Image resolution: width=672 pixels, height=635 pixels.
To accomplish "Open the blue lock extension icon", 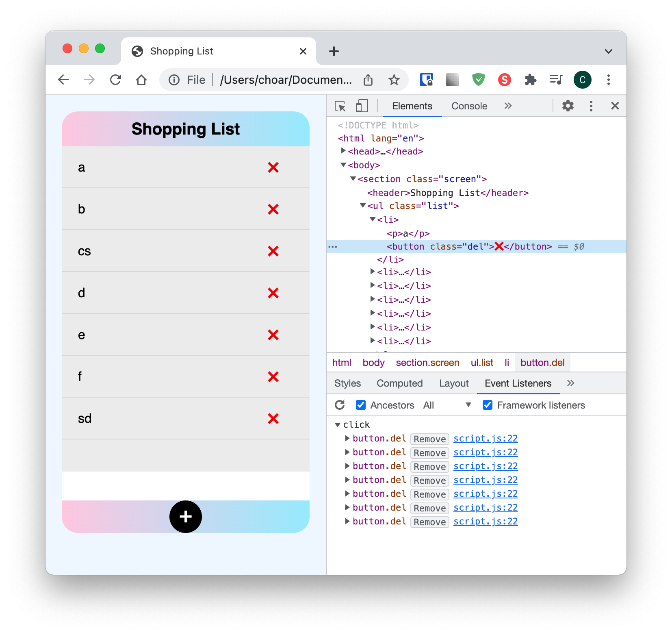I will tap(427, 80).
